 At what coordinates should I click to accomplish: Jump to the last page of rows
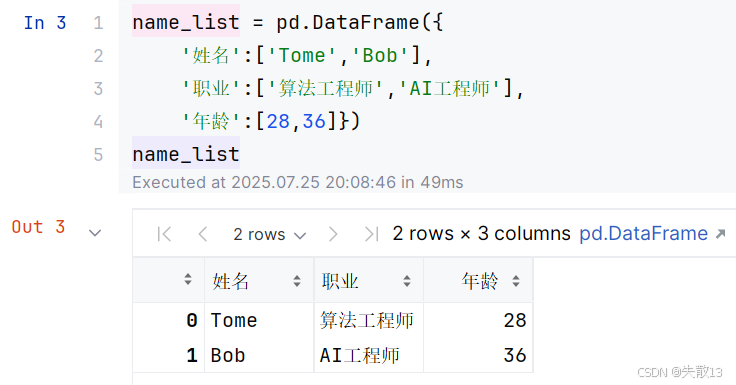point(371,234)
